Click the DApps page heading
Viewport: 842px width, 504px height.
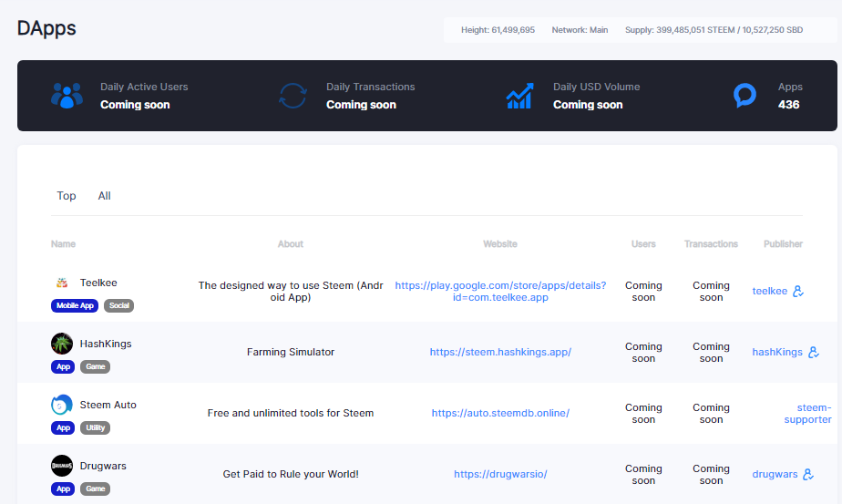[x=46, y=28]
